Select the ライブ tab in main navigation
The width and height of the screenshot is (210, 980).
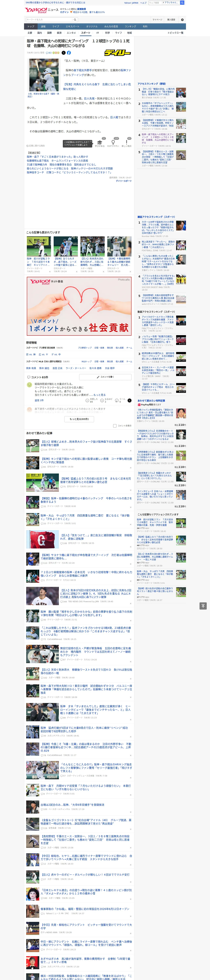pyautogui.click(x=56, y=27)
